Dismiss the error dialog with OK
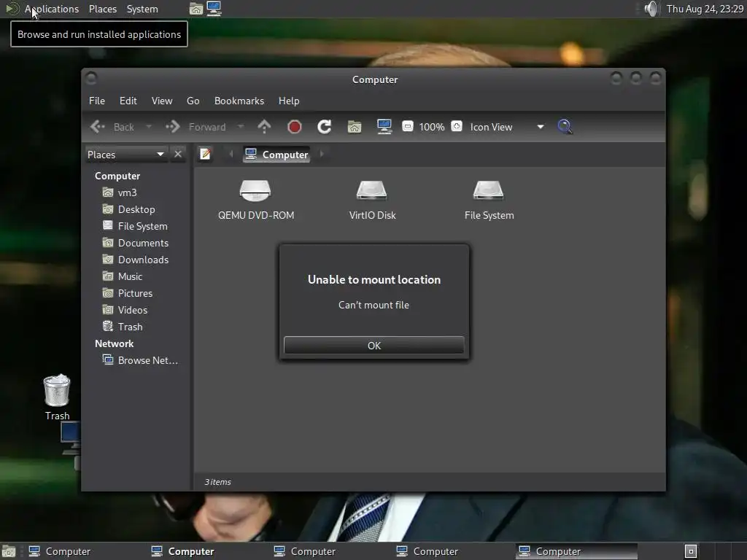The width and height of the screenshot is (747, 560). click(x=374, y=346)
